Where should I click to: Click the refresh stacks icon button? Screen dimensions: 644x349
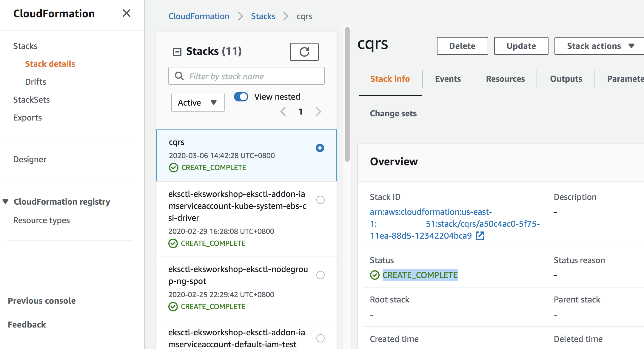pyautogui.click(x=304, y=52)
